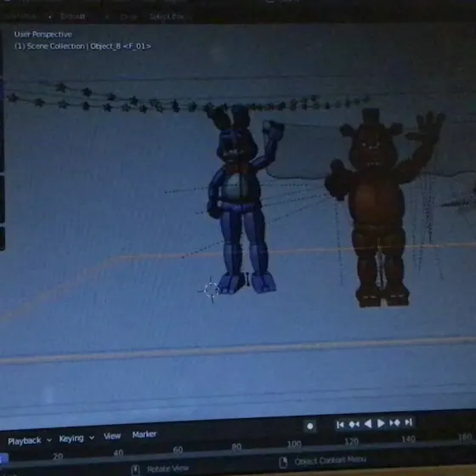This screenshot has width=476, height=476.
Task: Jump to the previous keyframe
Action: [354, 424]
